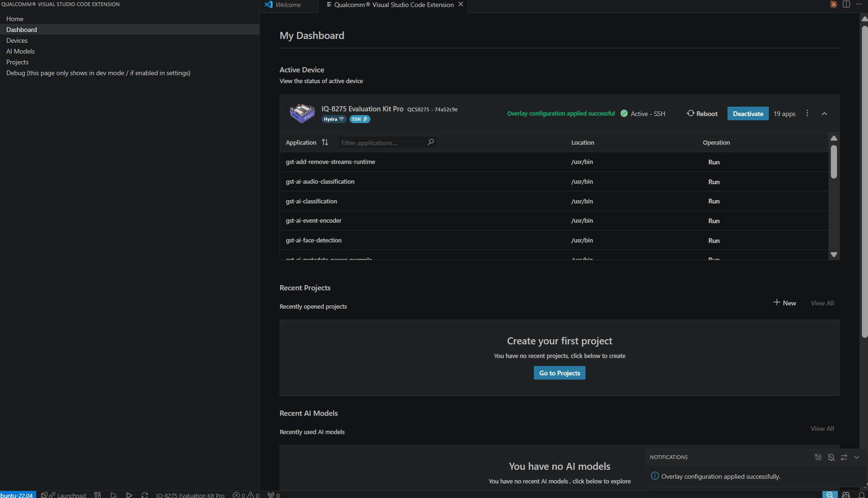Click View All in Recent Projects
The width and height of the screenshot is (868, 498).
(x=822, y=303)
